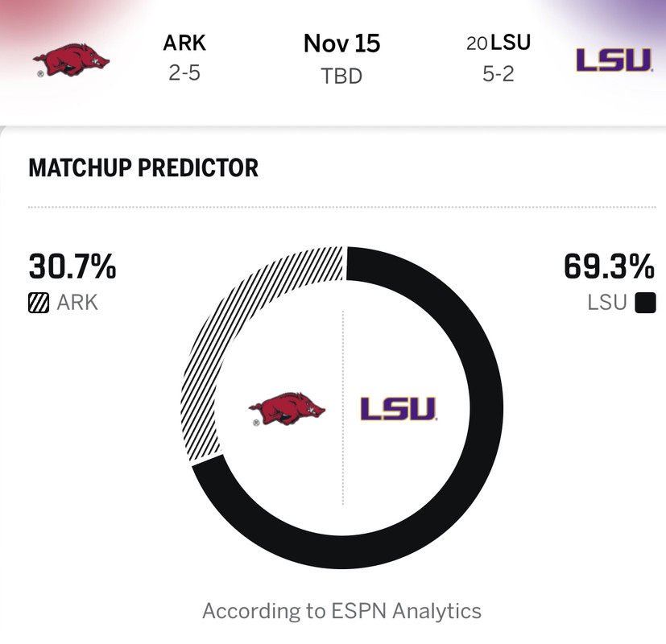Screen dimensions: 666x644
Task: Click the striped ARK legend swatch
Action: (x=39, y=303)
